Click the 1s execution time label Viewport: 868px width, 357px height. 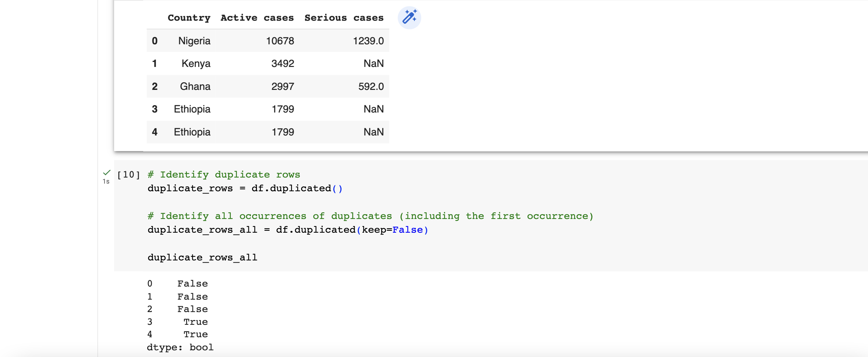tap(106, 182)
